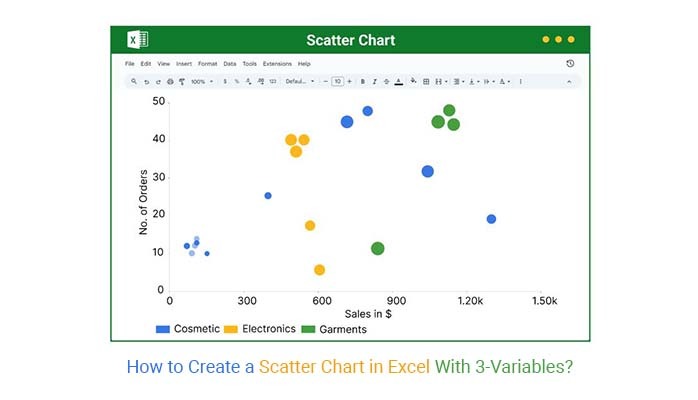Open the Extensions menu
Screen dimensions: 698x400
[x=277, y=63]
